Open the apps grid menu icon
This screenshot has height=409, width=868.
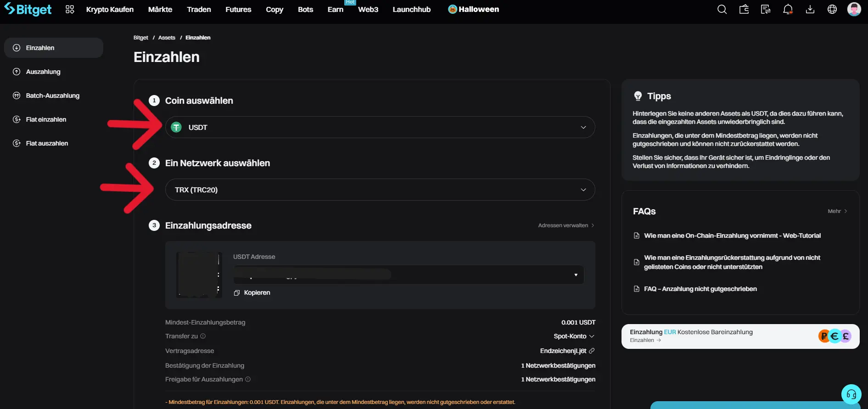click(70, 9)
